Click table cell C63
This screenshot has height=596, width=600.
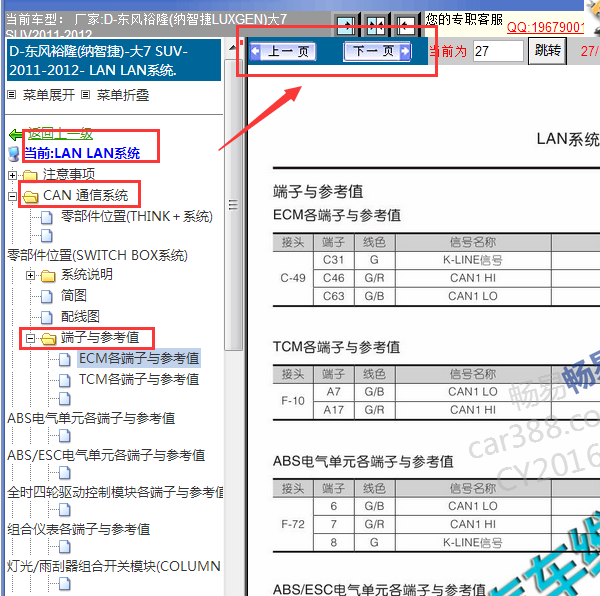pyautogui.click(x=333, y=296)
